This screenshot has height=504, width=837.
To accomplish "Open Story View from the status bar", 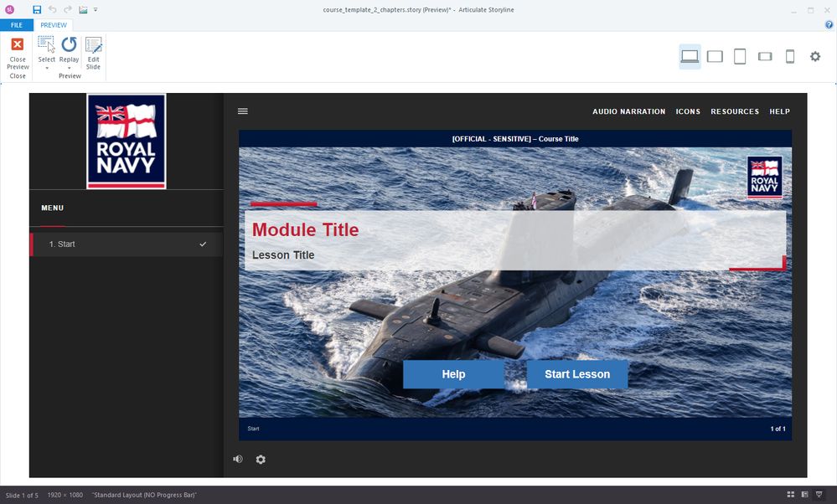I will pyautogui.click(x=790, y=495).
